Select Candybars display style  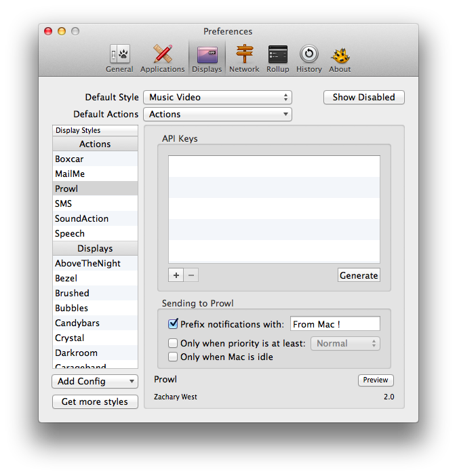point(95,323)
